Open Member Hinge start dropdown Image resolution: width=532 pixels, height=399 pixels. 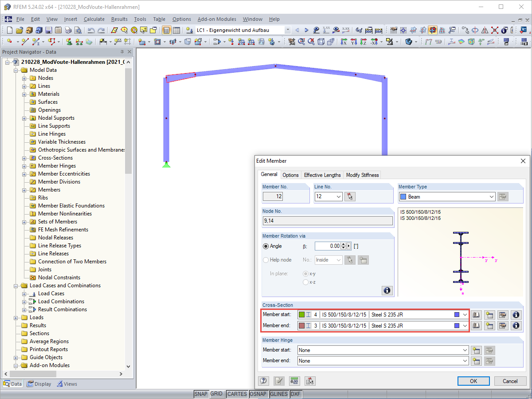coord(465,350)
